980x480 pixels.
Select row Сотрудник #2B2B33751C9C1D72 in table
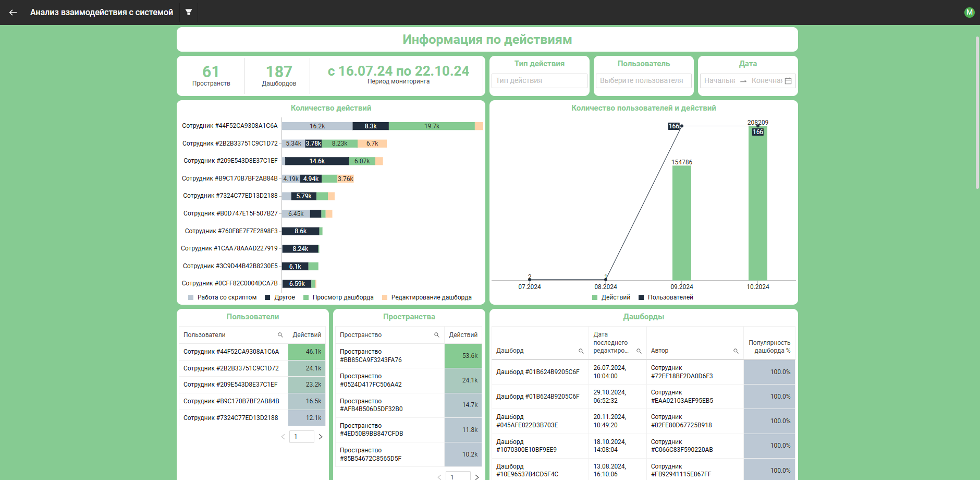(x=252, y=368)
